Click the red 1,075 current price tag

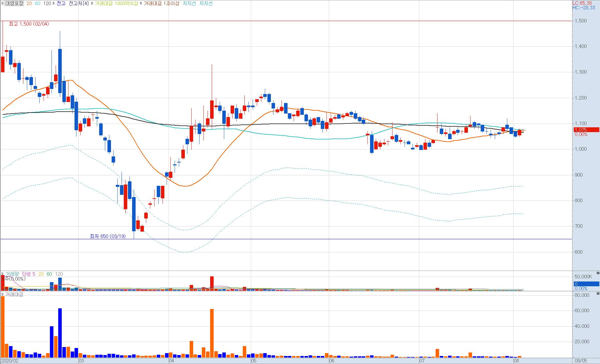(x=586, y=130)
